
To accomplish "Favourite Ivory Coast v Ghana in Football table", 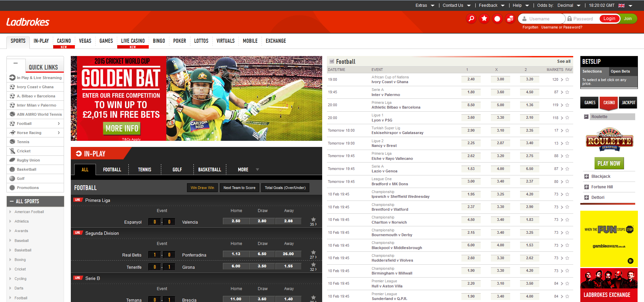I will [567, 79].
